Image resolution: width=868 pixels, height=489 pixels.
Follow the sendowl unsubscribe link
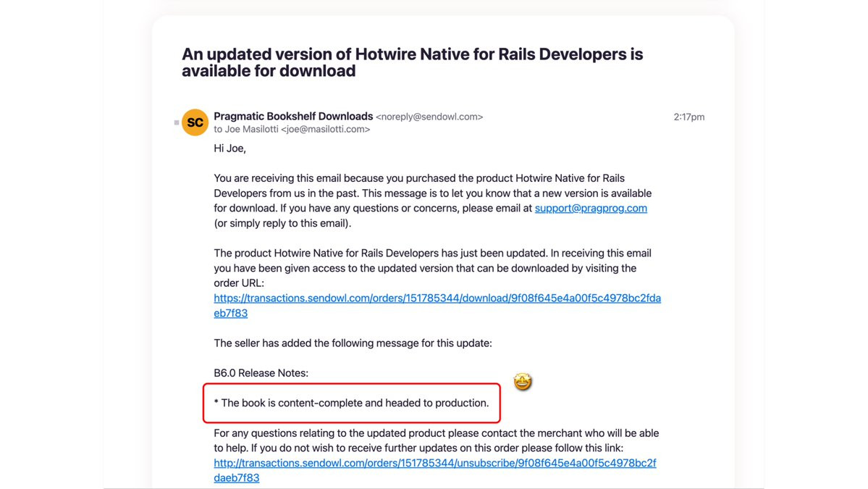(435, 470)
